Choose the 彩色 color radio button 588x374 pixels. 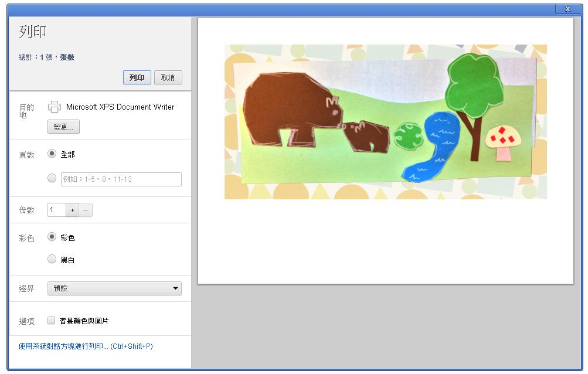click(52, 237)
